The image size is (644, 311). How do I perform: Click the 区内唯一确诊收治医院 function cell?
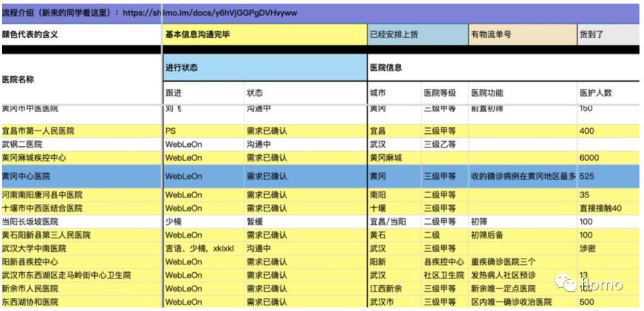[523, 302]
